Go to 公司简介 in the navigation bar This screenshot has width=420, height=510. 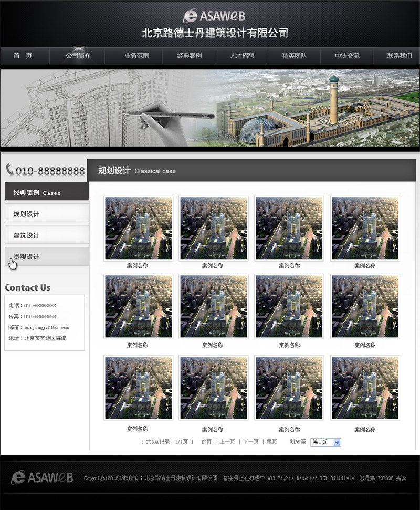[x=78, y=56]
